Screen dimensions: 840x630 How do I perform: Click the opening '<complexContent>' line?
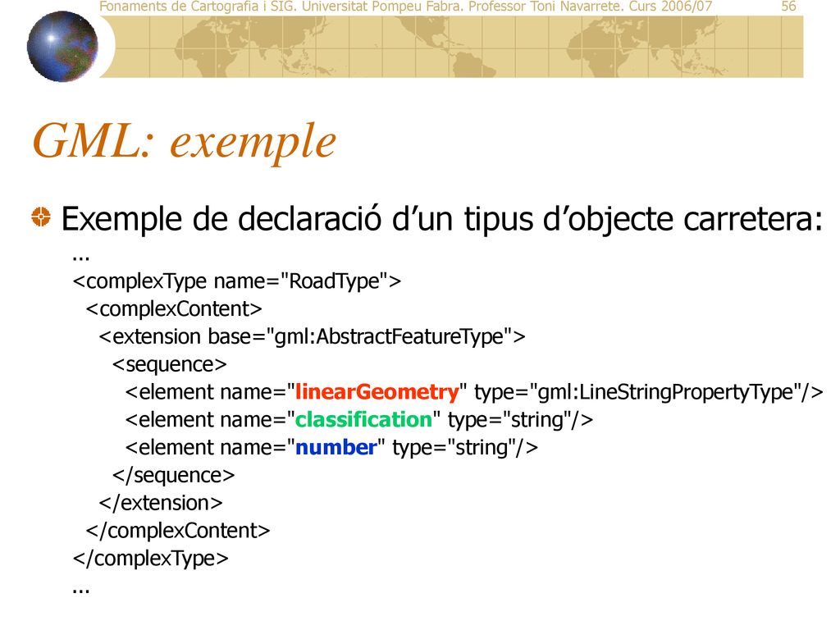point(174,309)
